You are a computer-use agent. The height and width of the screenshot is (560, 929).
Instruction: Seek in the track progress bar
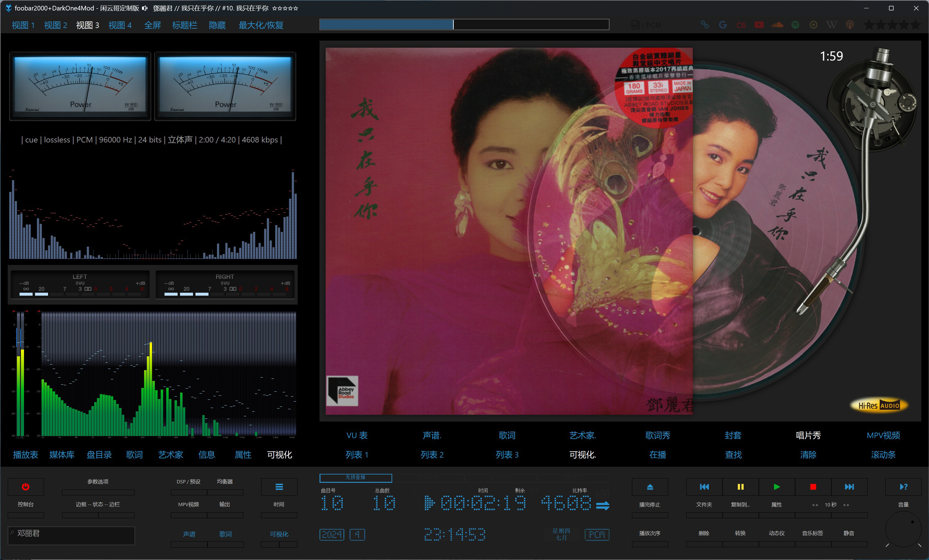(x=464, y=25)
